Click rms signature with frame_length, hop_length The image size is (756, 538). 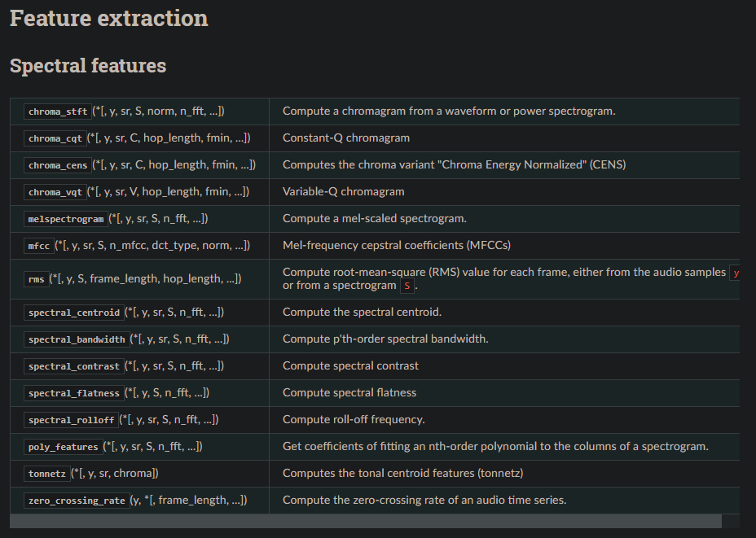[145, 279]
